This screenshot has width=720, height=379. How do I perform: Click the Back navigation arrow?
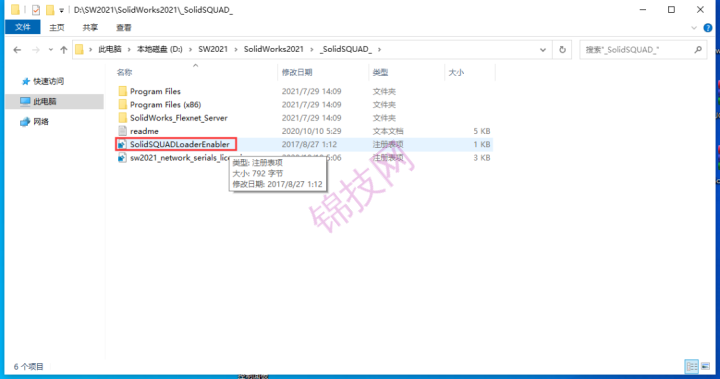17,50
